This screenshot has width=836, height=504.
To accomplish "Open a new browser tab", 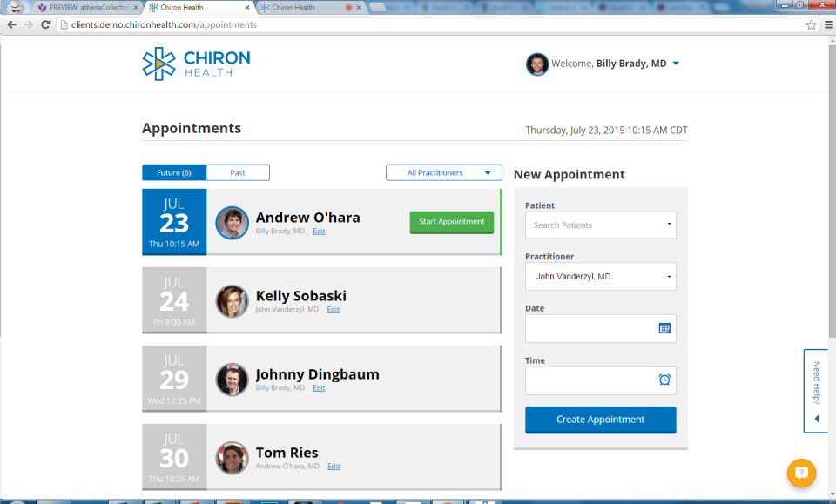I will (x=377, y=8).
